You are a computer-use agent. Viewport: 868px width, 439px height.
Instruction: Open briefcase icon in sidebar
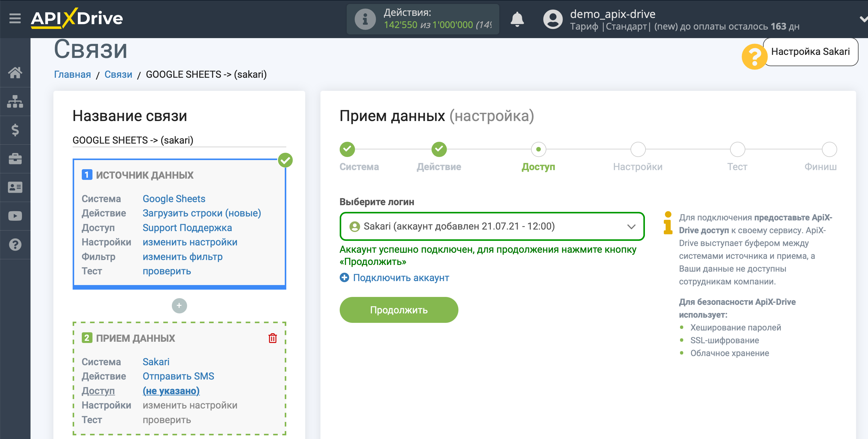point(15,159)
